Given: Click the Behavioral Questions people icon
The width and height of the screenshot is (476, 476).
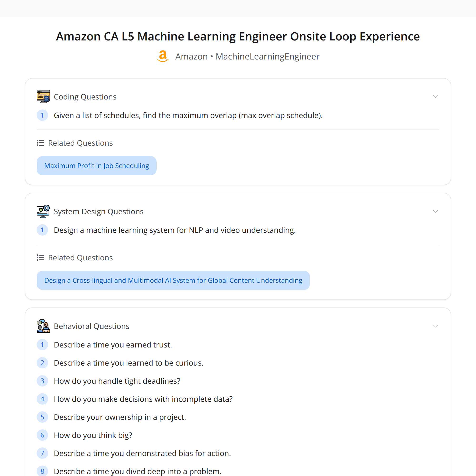Looking at the screenshot, I should (x=43, y=326).
